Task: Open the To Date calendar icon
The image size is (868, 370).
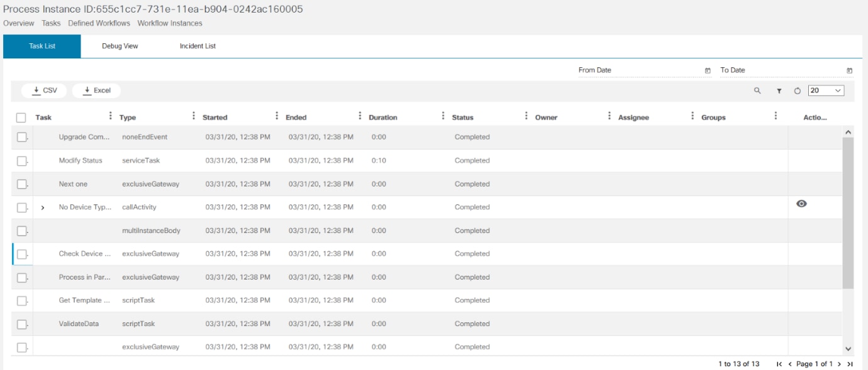Action: click(849, 70)
